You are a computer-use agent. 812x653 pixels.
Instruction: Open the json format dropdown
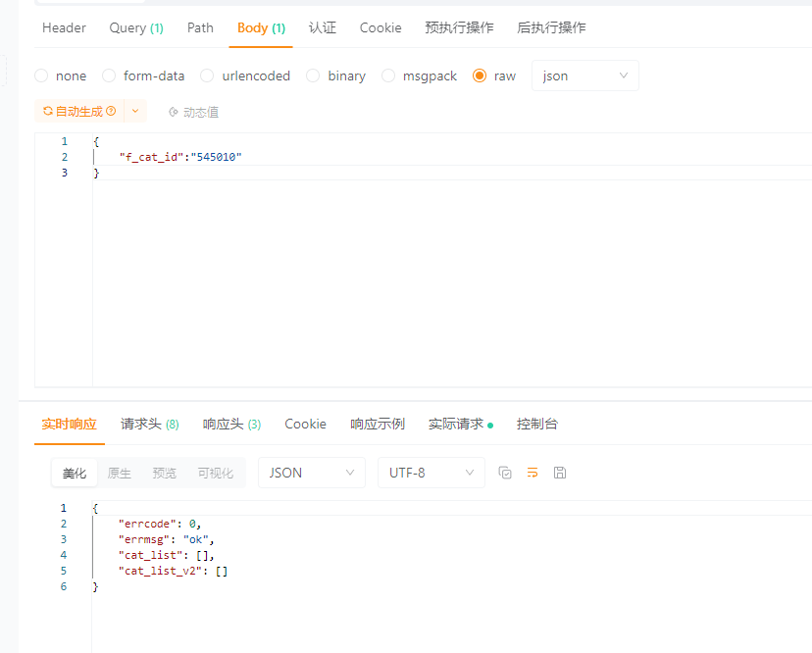click(x=585, y=76)
